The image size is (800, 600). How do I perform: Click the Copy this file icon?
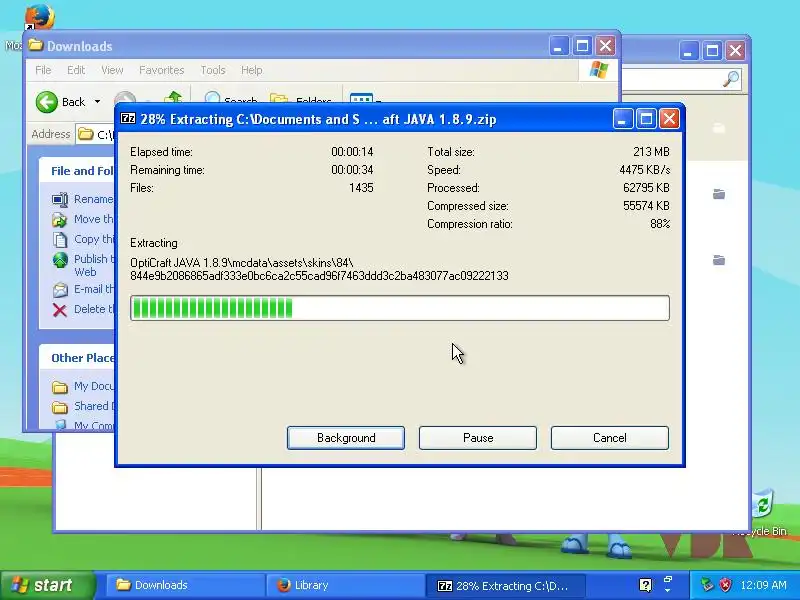(x=60, y=239)
